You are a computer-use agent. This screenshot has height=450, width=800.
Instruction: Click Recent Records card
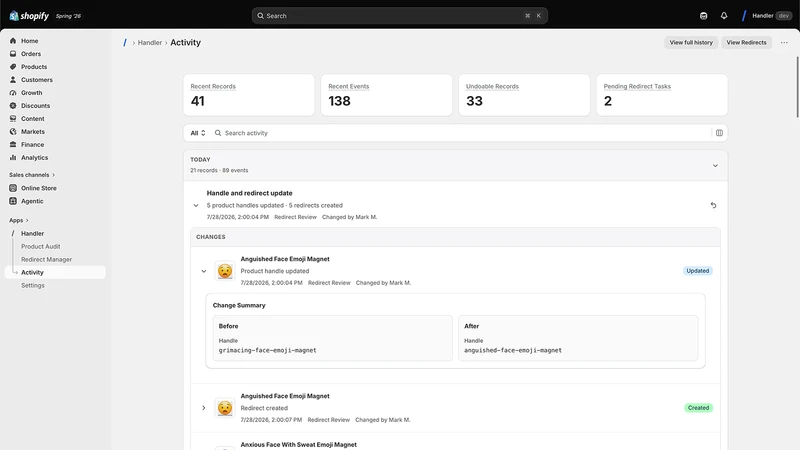[249, 95]
